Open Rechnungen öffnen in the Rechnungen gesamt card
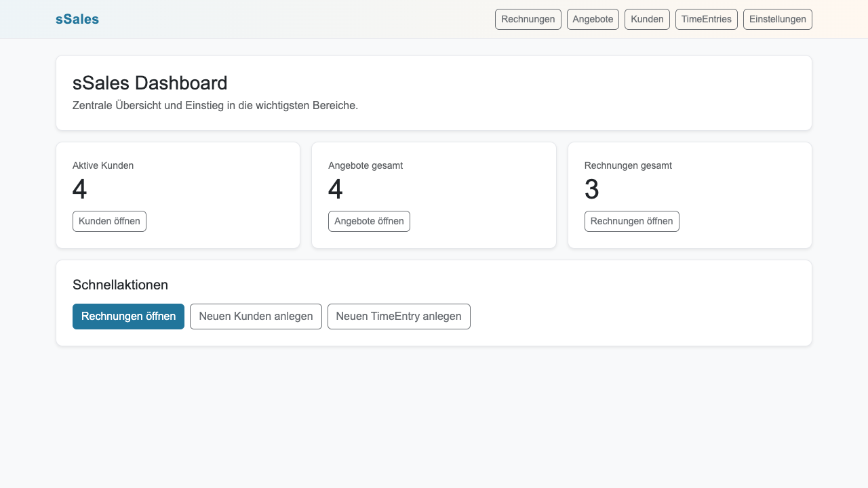This screenshot has width=868, height=488. [x=631, y=221]
